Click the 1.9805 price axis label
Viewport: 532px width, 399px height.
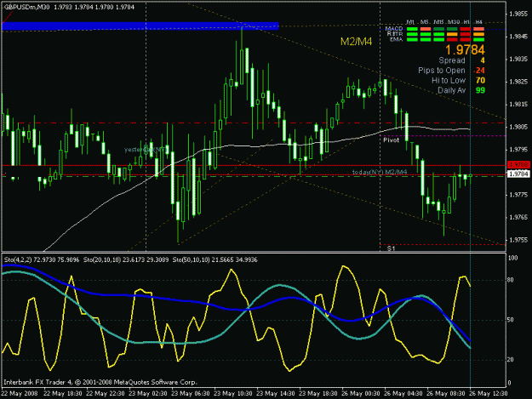click(x=518, y=127)
